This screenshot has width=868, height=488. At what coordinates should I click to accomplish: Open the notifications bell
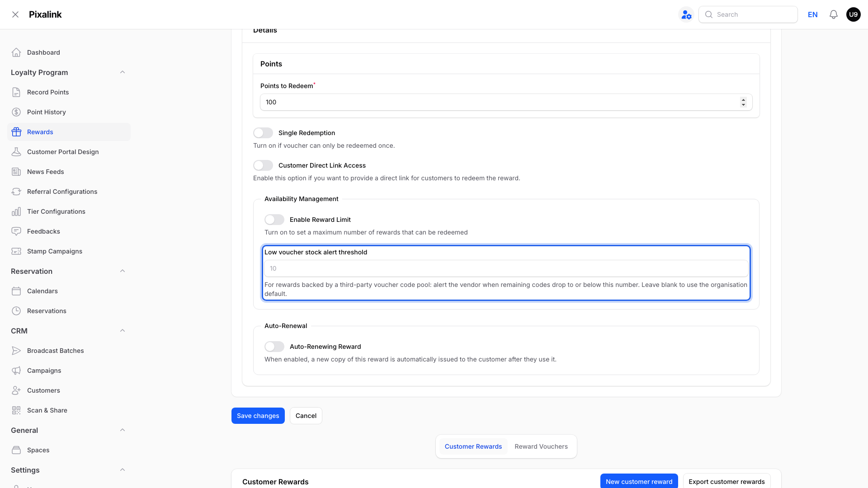point(834,14)
